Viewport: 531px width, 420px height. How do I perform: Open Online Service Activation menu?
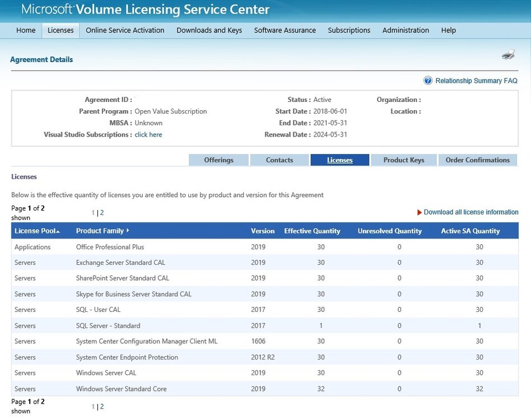125,30
